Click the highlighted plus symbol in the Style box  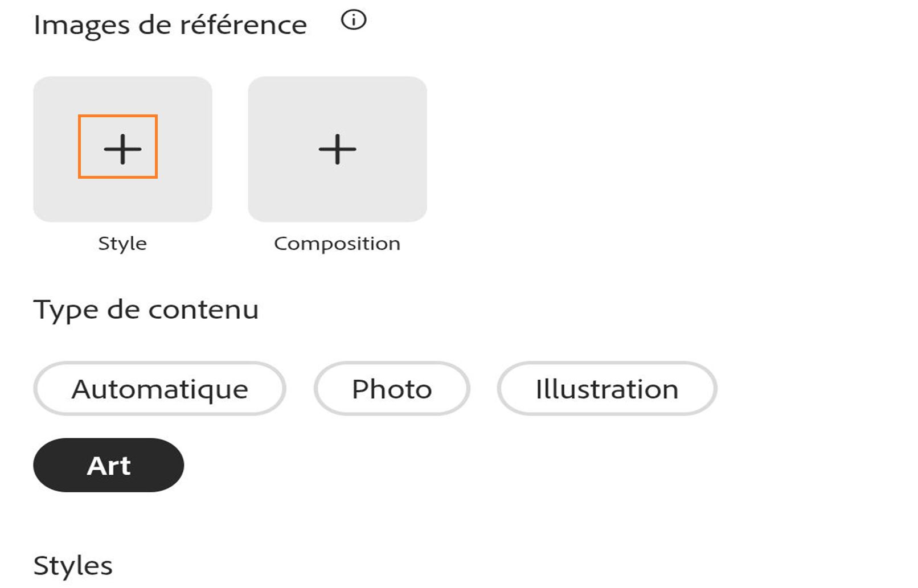(x=122, y=149)
